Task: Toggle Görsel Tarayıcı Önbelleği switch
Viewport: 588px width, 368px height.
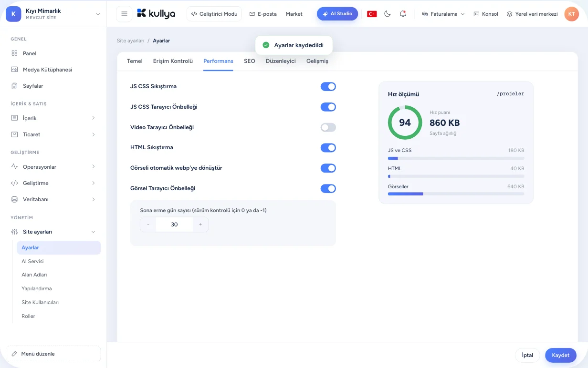Action: tap(328, 188)
